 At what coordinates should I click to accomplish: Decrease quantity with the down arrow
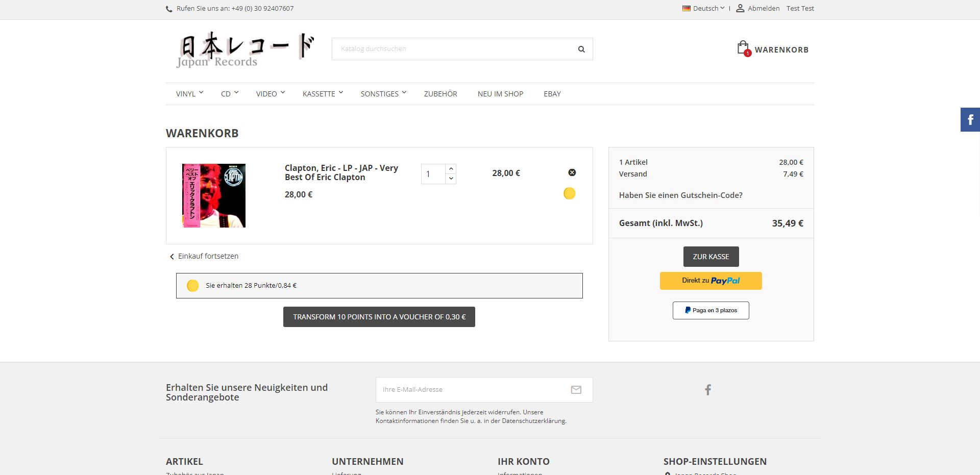[x=451, y=179]
